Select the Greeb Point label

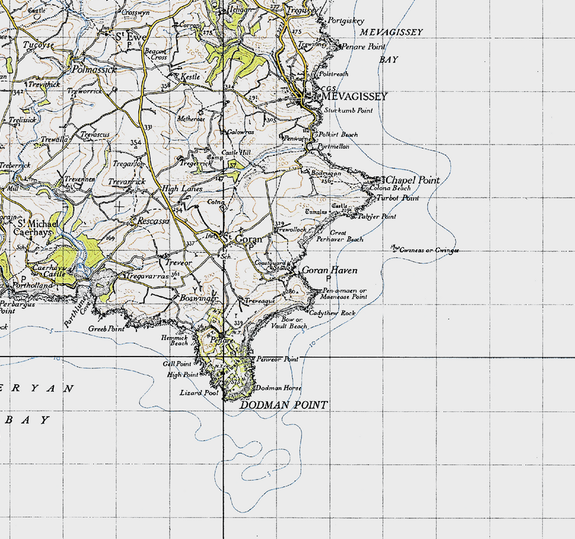point(106,329)
